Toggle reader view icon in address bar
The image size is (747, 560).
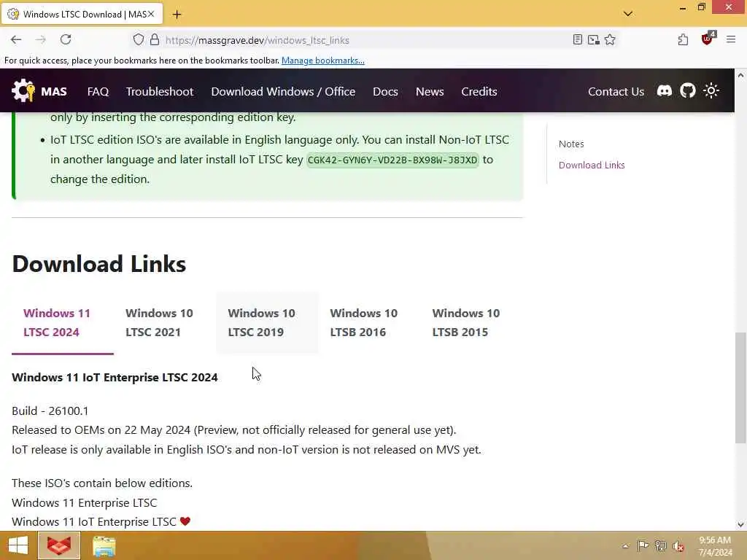[578, 40]
